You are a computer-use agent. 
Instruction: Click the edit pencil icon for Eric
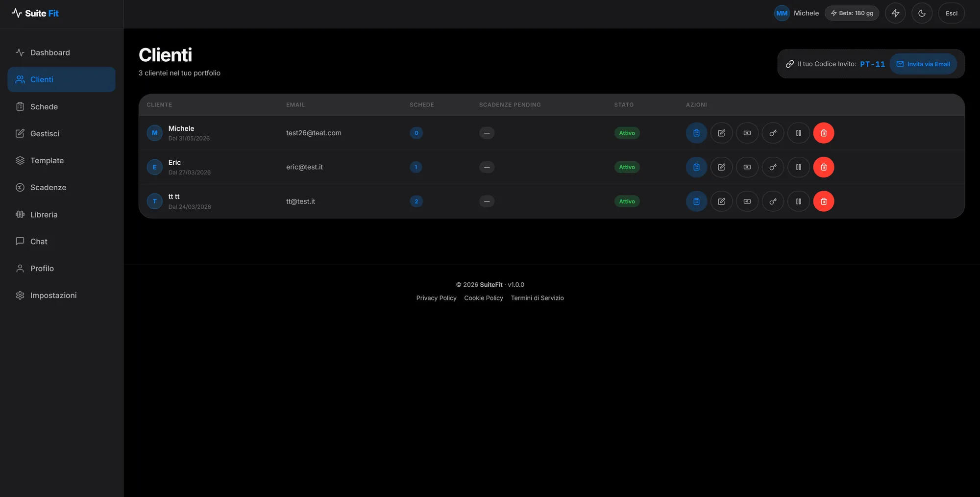click(x=722, y=167)
